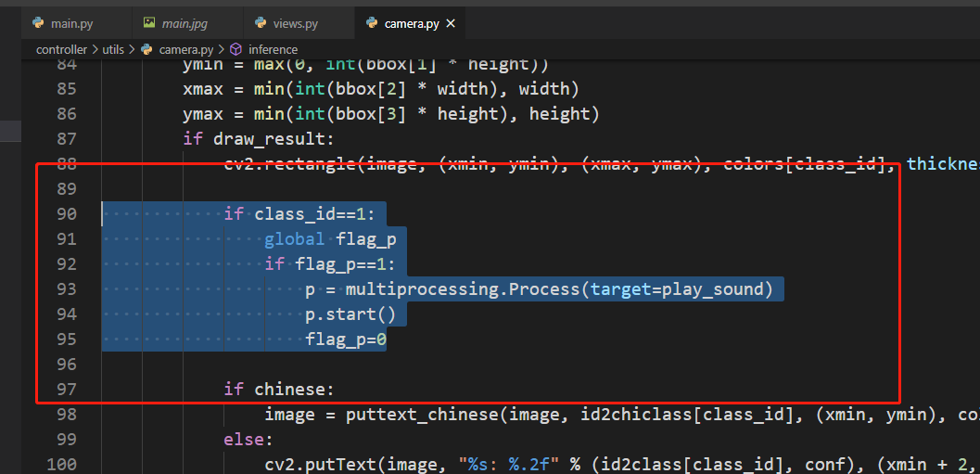Expand the chevron after utils breadcrumb

tap(133, 49)
